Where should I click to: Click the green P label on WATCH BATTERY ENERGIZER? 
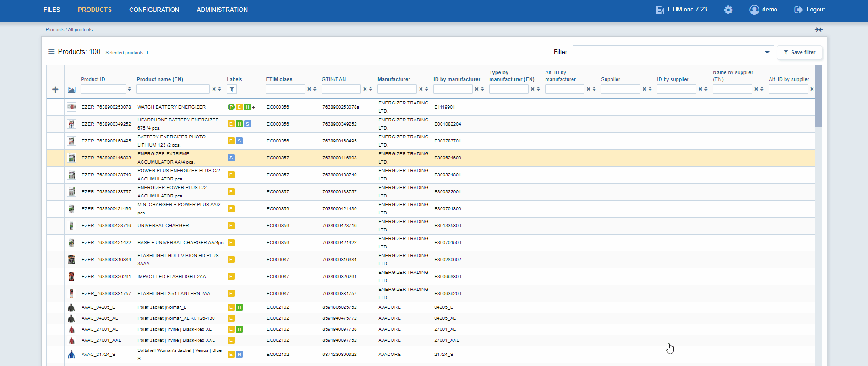pos(231,107)
